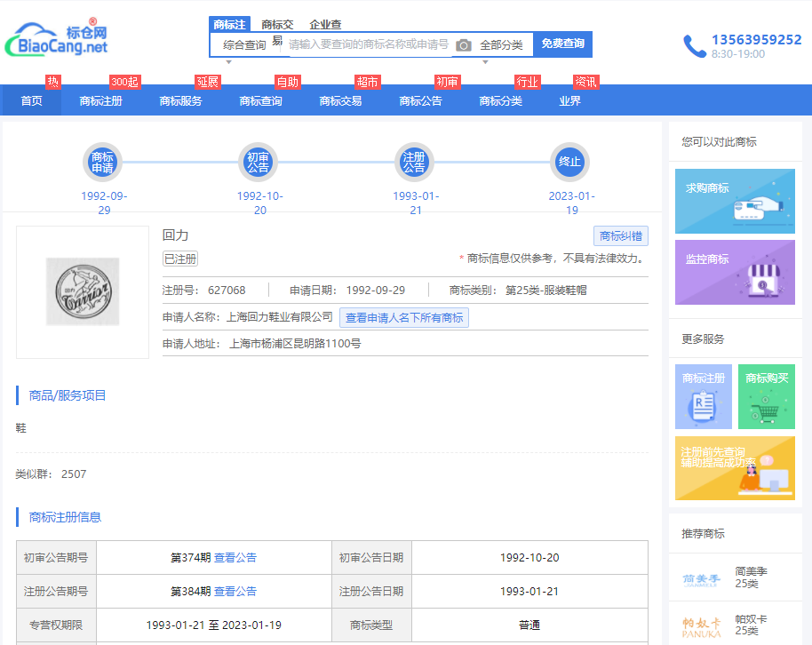Open 商标查询 in the navigation bar
Image resolution: width=812 pixels, height=645 pixels.
(260, 100)
